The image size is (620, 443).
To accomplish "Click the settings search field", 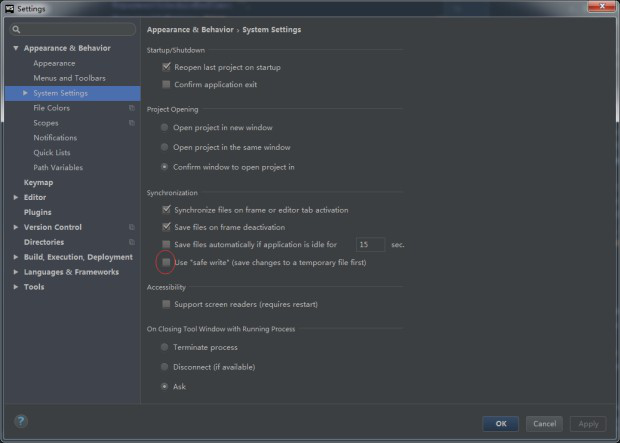I will pos(73,29).
